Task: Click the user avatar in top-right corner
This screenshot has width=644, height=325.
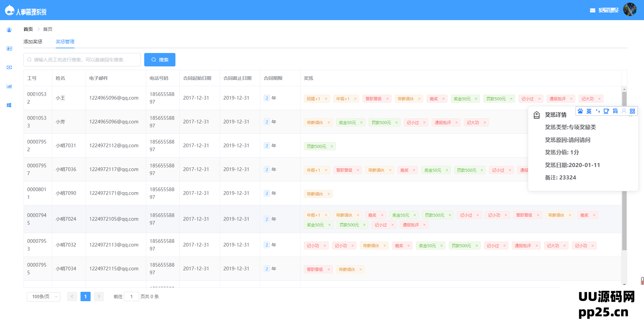Action: 630,10
